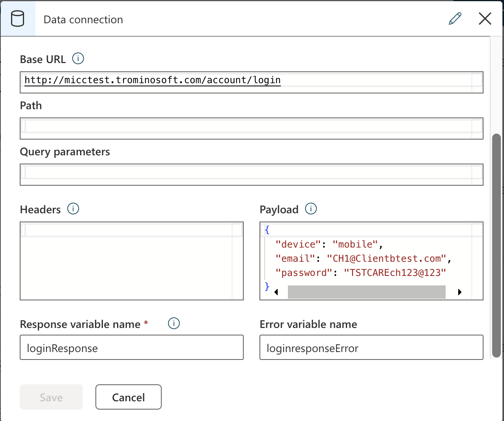Click inside the Headers editor area
Screen dimensions: 504x421
tap(131, 260)
